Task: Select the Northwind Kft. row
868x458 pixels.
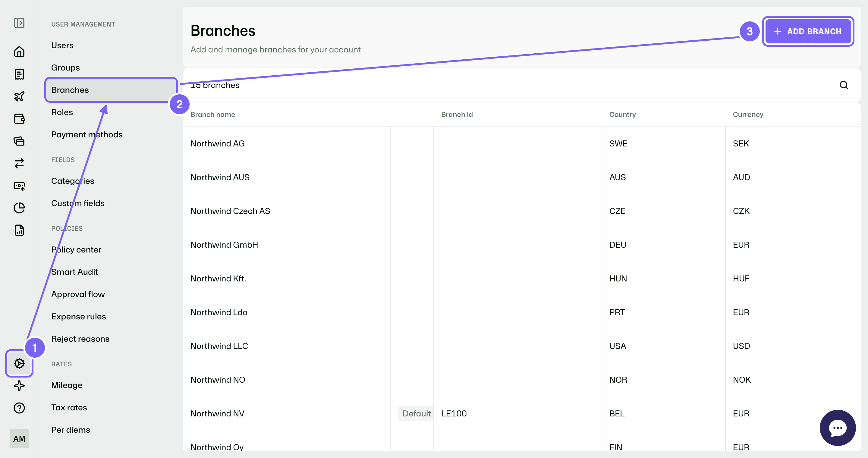Action: tap(522, 278)
